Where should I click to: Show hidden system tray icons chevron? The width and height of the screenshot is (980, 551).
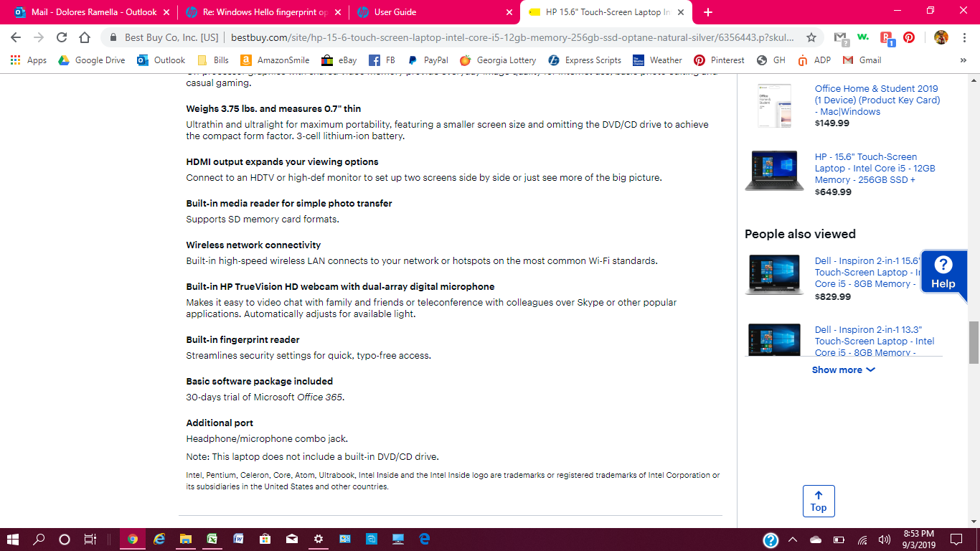coord(793,540)
